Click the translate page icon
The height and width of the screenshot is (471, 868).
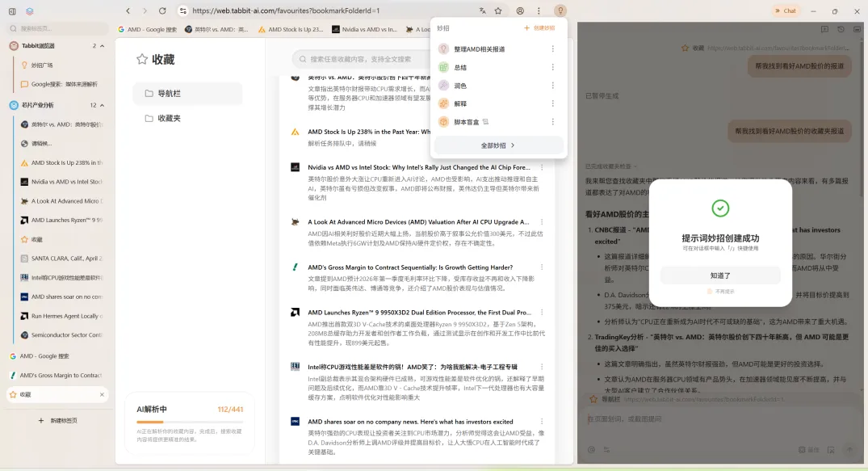pos(483,11)
